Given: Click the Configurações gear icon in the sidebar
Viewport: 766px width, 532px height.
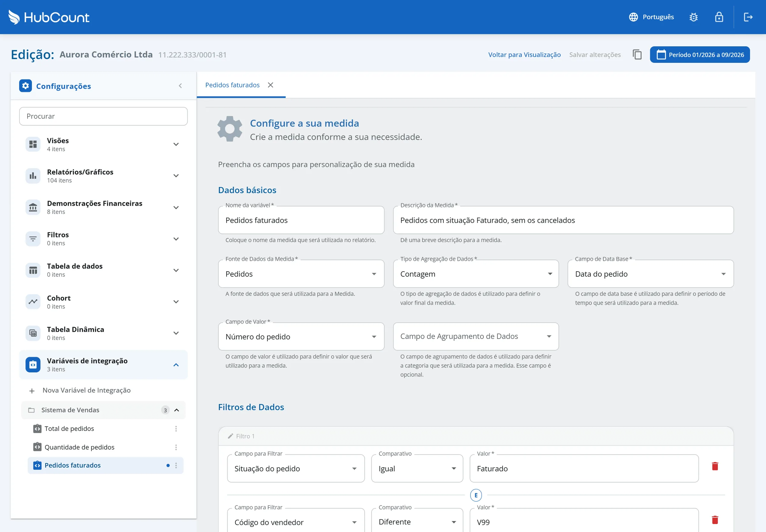Looking at the screenshot, I should coord(26,86).
